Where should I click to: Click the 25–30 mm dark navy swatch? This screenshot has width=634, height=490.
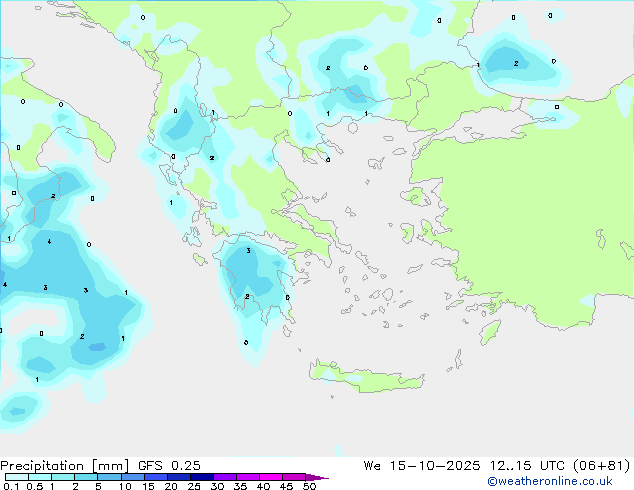tap(202, 477)
